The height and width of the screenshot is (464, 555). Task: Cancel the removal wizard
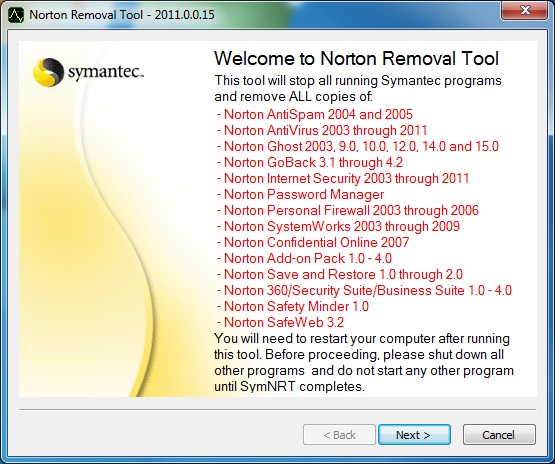tap(499, 435)
